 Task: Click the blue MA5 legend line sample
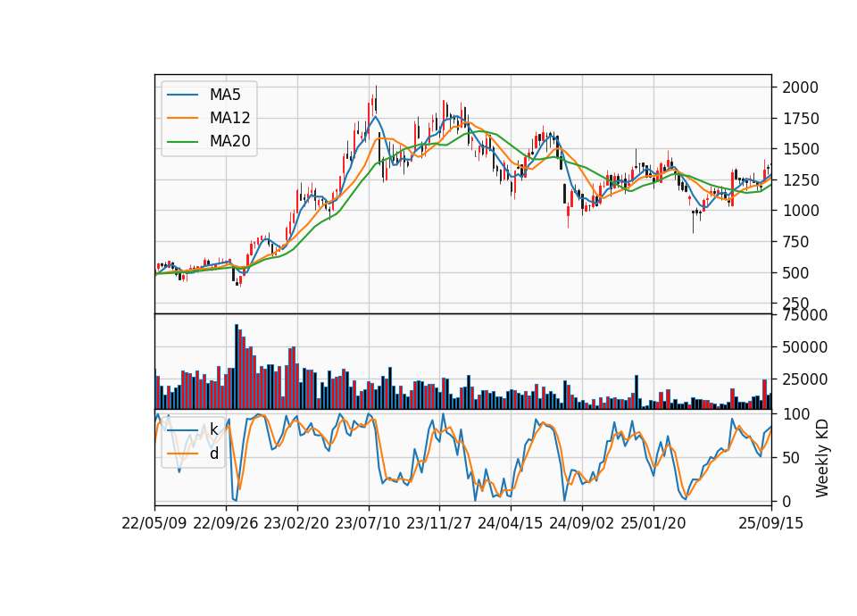(182, 96)
